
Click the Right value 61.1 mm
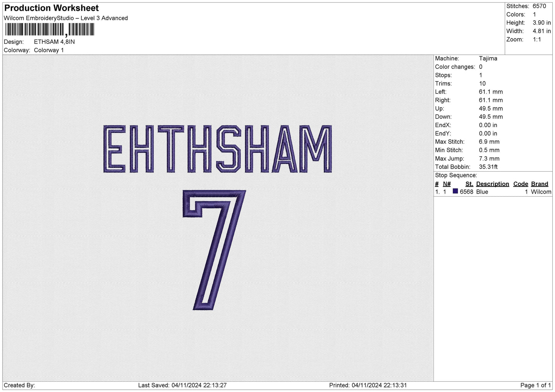(x=491, y=100)
